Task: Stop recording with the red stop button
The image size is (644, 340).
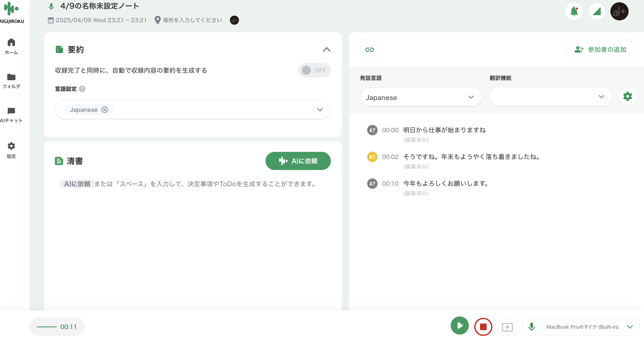Action: (483, 327)
